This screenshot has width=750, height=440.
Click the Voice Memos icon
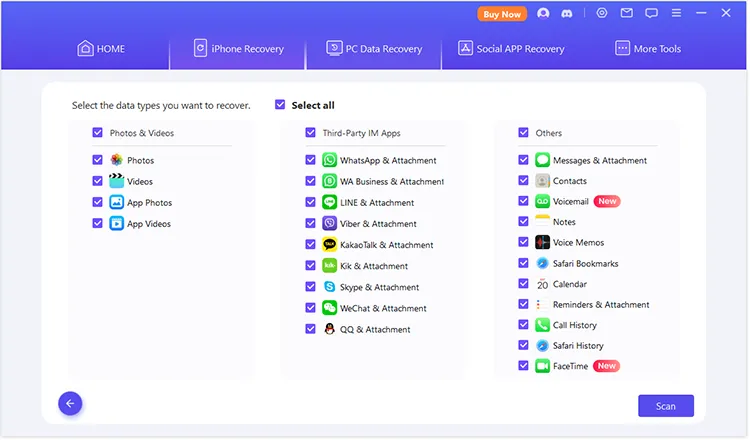[x=542, y=243]
